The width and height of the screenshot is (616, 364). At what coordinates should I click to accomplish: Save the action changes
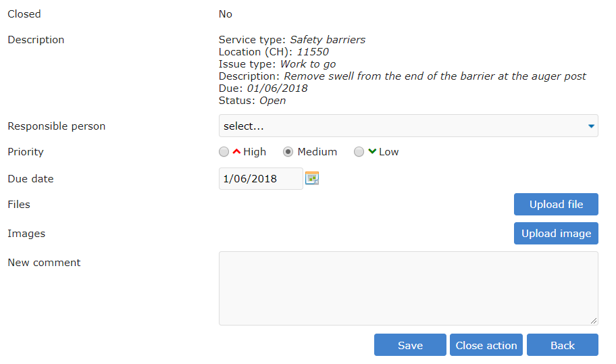tap(410, 345)
